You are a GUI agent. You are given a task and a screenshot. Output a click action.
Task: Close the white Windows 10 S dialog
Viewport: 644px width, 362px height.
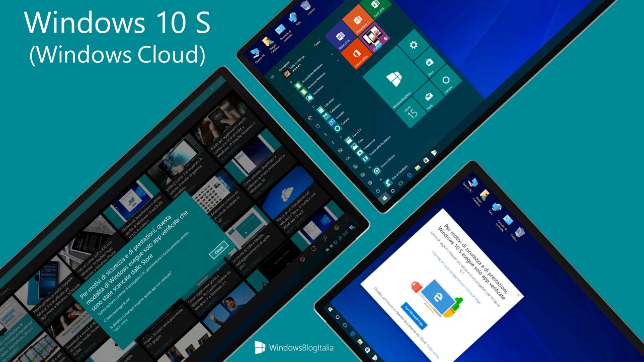click(518, 295)
